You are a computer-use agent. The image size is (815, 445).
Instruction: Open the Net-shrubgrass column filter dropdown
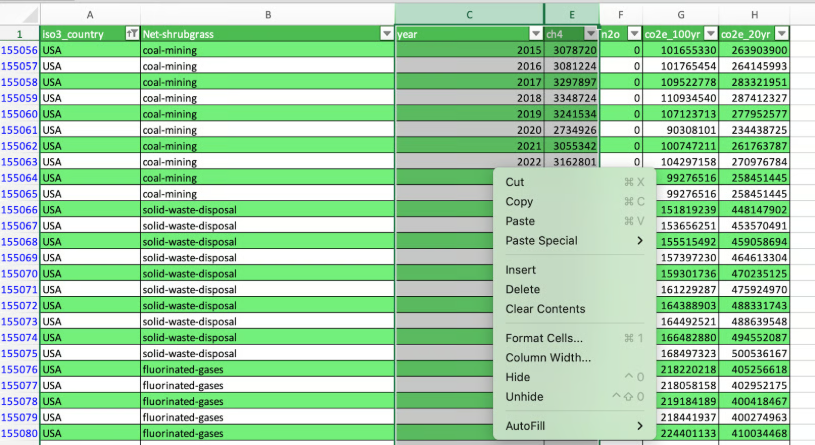click(386, 34)
